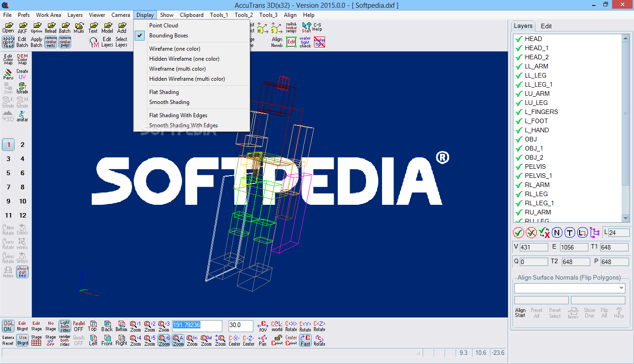Click the C-S Help start icon
634x364 pixels.
point(312,27)
